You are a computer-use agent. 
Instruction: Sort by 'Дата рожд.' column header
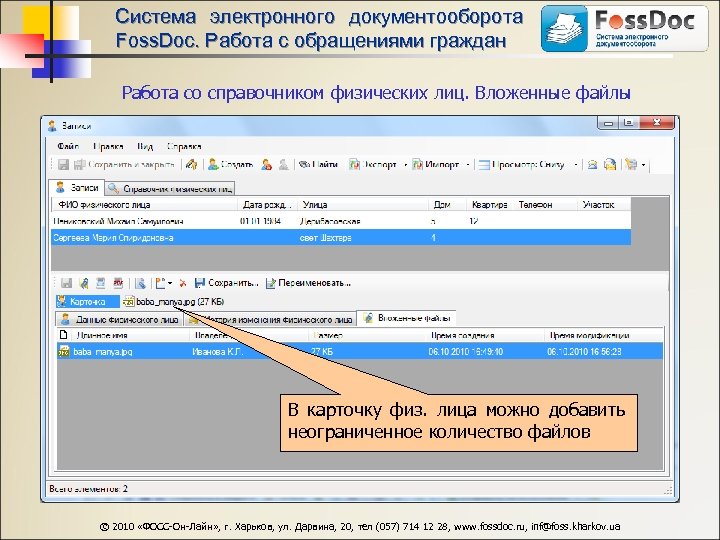[x=267, y=205]
